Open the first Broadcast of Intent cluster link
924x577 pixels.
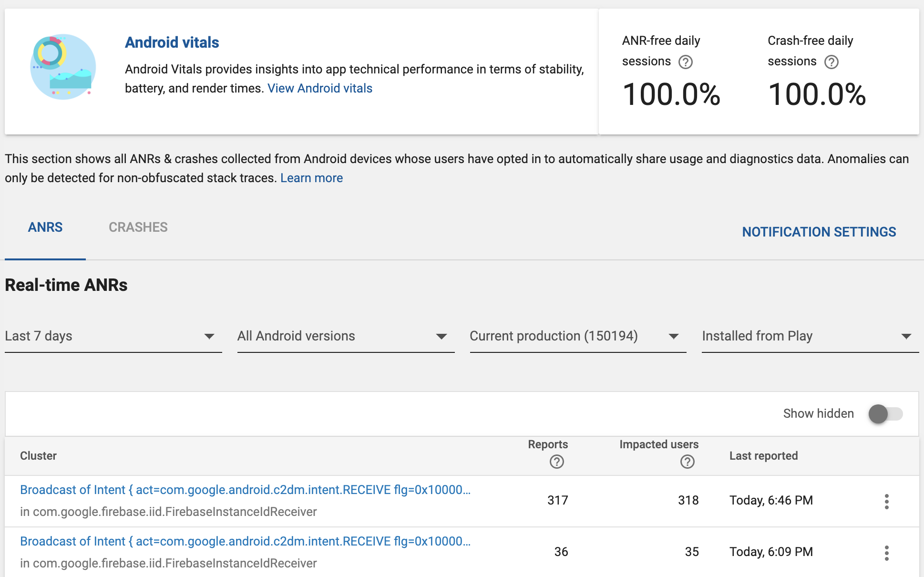245,490
